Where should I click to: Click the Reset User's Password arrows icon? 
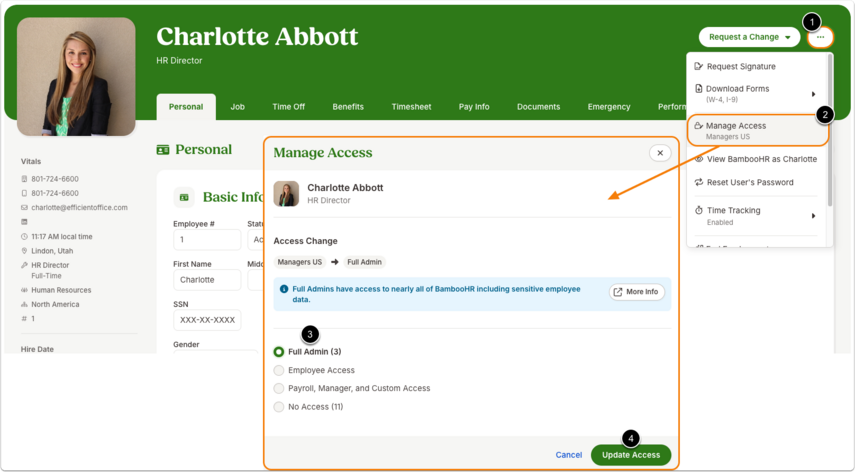pos(699,183)
